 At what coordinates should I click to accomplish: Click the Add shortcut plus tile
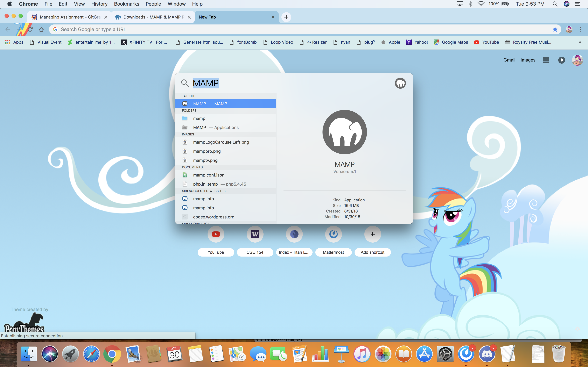372,234
